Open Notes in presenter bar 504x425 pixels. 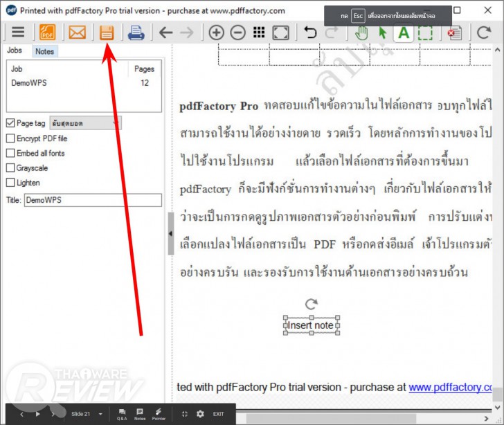coord(140,415)
